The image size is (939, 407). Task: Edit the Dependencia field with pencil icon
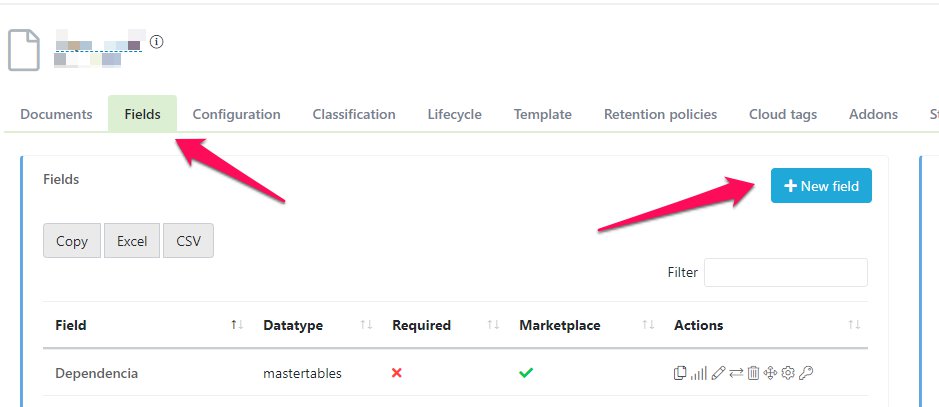717,373
